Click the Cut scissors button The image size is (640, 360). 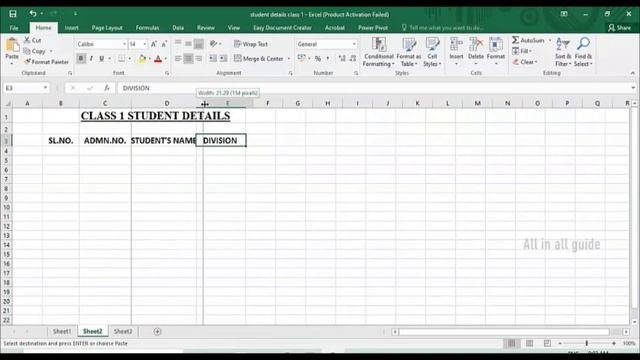point(33,40)
